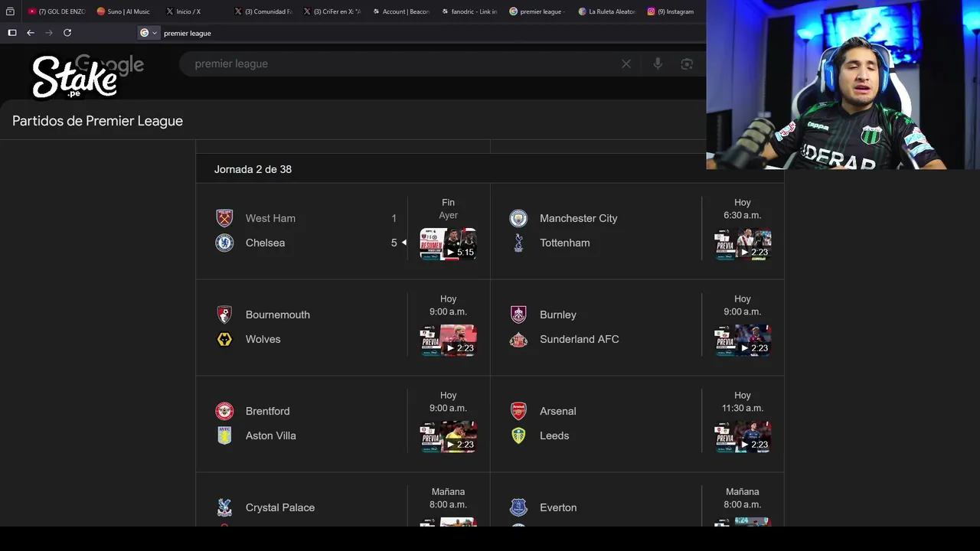This screenshot has height=551, width=980.
Task: Open the Leeds team name
Action: click(x=554, y=435)
